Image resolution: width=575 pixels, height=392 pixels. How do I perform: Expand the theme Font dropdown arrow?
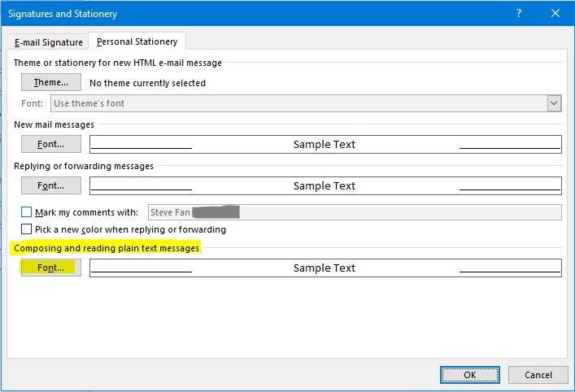pyautogui.click(x=554, y=103)
